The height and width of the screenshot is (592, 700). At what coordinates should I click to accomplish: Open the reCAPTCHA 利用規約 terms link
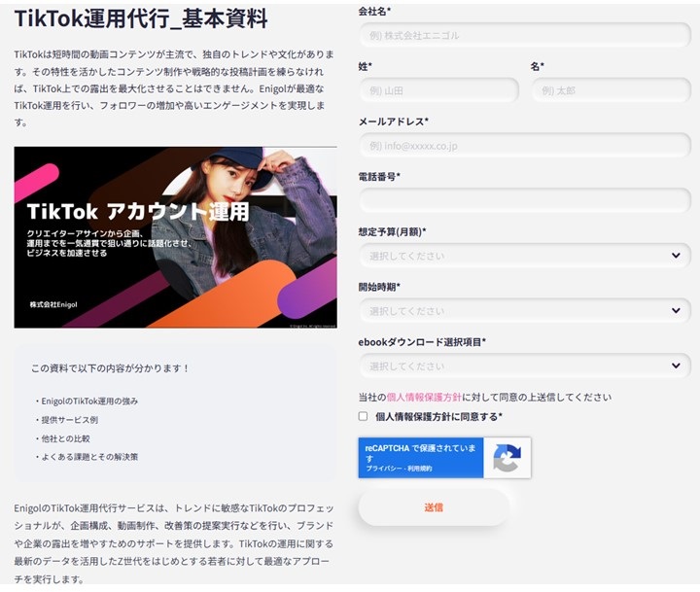[420, 469]
